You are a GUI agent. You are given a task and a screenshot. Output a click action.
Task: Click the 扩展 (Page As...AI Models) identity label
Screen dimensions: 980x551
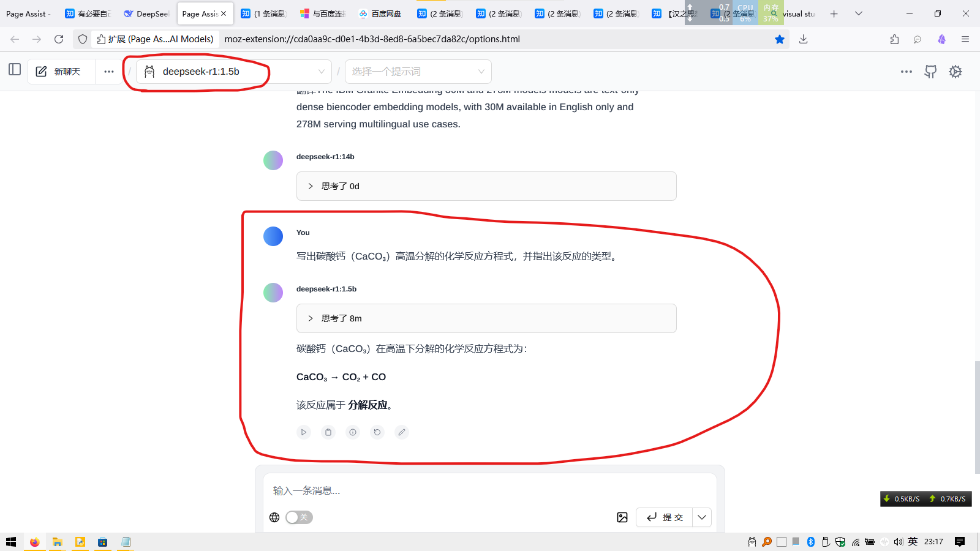156,39
